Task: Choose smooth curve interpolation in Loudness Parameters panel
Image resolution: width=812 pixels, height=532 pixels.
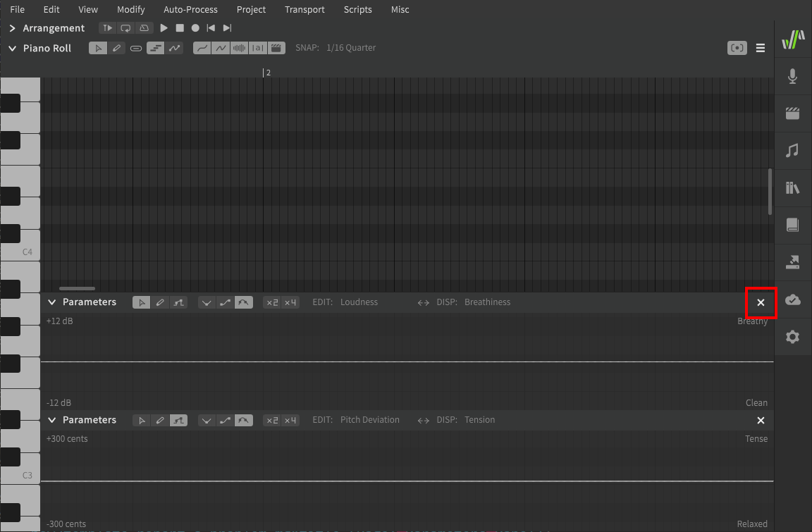Action: (244, 303)
